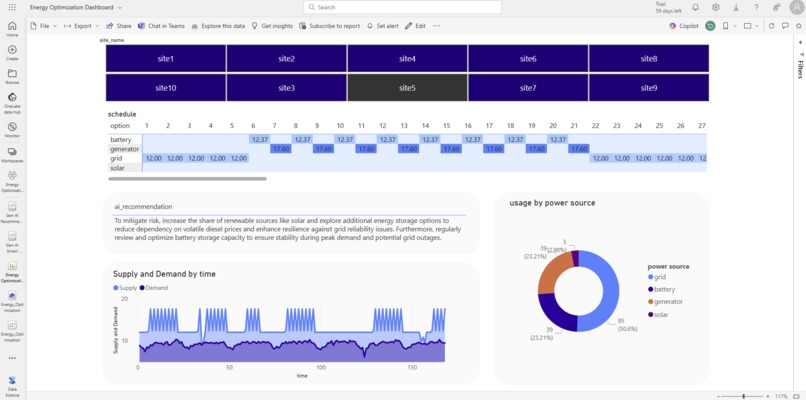Open the app launcher waffle icon

[12, 7]
